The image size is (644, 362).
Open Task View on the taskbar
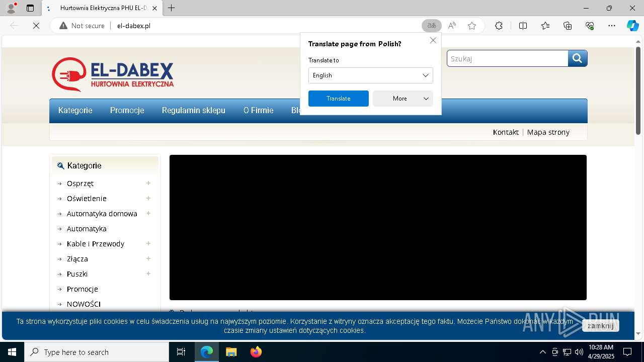tap(181, 352)
